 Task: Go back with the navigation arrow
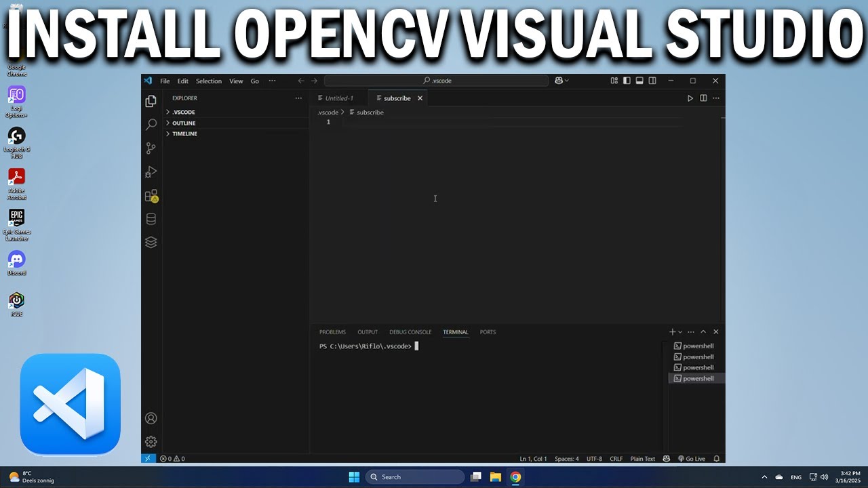click(x=301, y=81)
